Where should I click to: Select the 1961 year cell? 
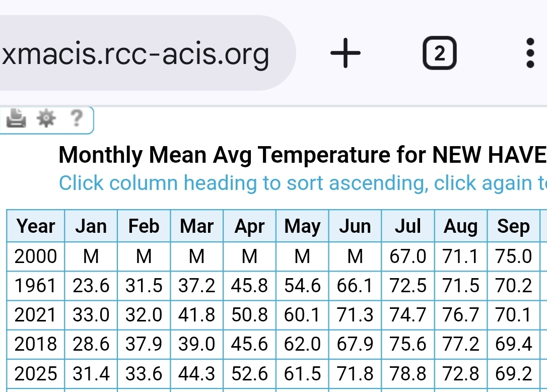point(36,286)
